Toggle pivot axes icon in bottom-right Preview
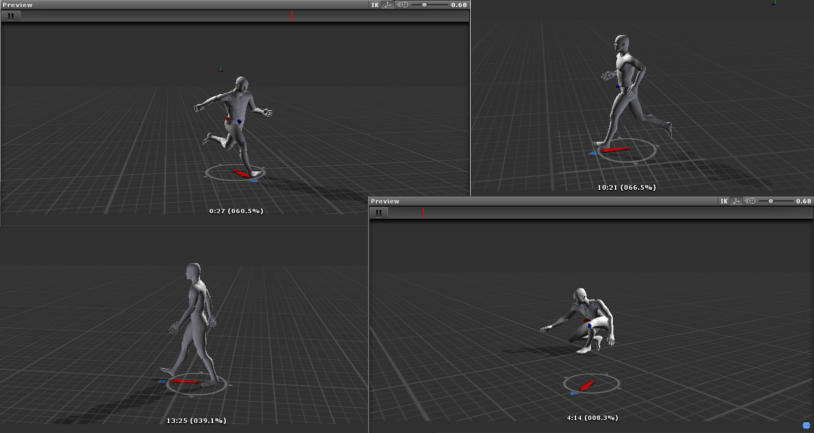The width and height of the screenshot is (814, 433). pyautogui.click(x=737, y=201)
